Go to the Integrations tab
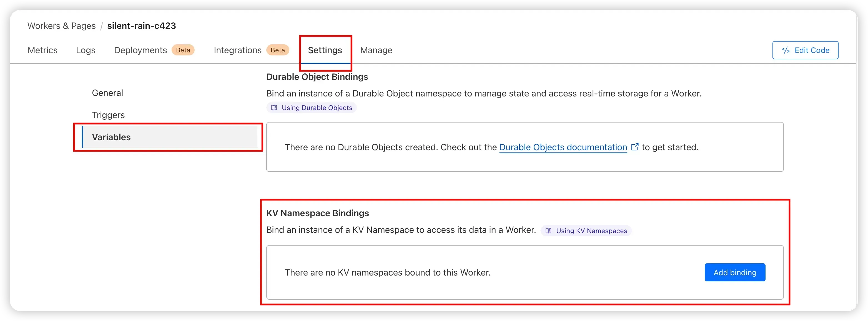The width and height of the screenshot is (868, 321). [238, 50]
